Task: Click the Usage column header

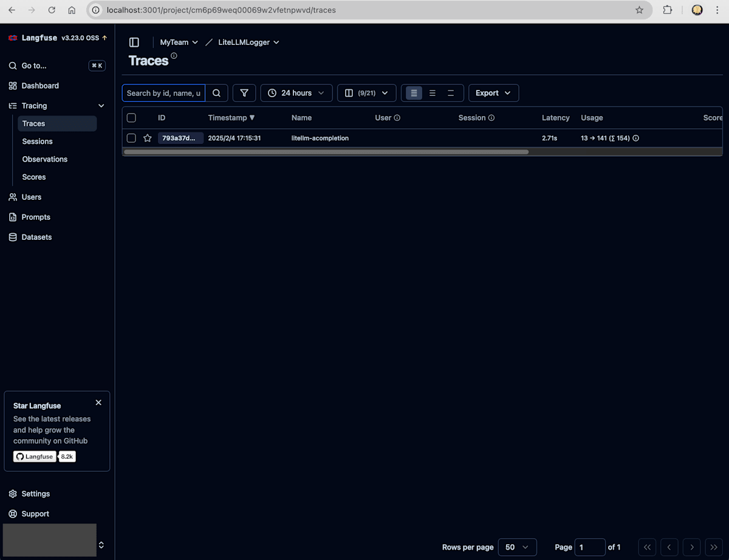Action: [592, 118]
